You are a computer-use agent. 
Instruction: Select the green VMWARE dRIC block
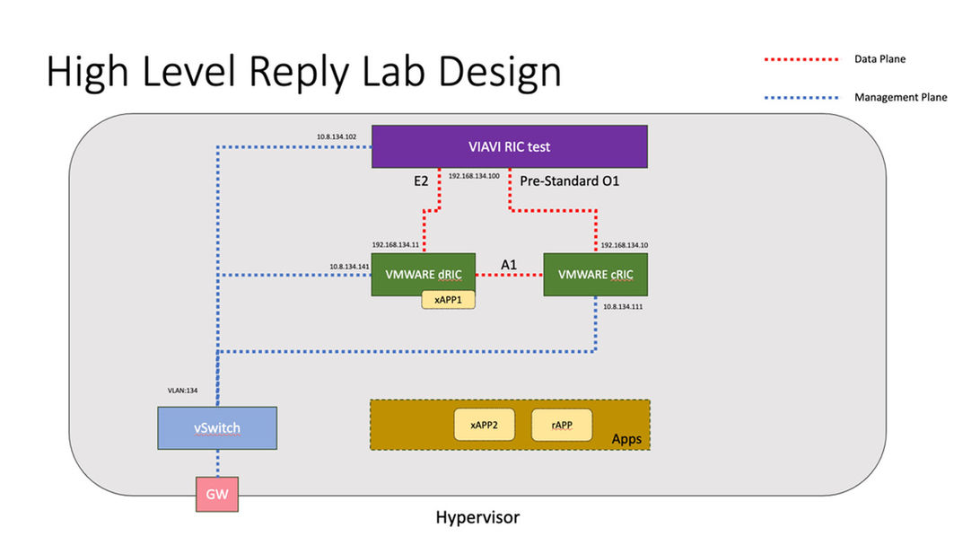click(423, 273)
